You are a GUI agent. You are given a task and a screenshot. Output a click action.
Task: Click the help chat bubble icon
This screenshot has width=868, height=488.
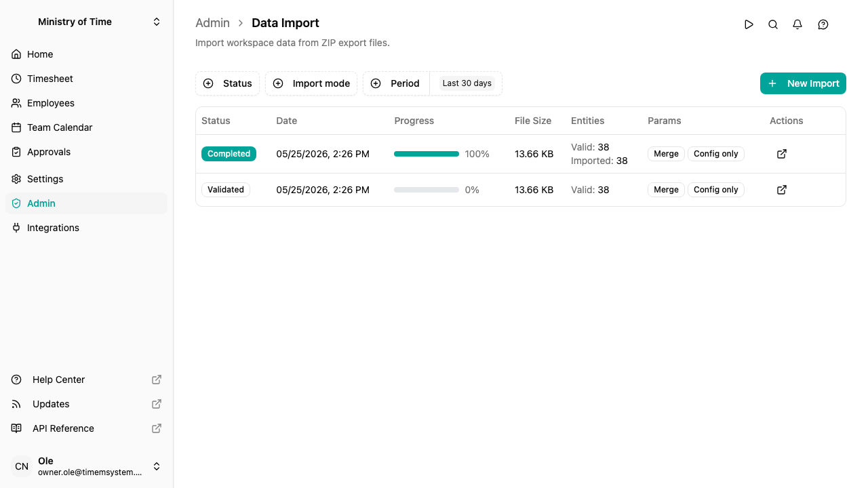click(x=823, y=24)
